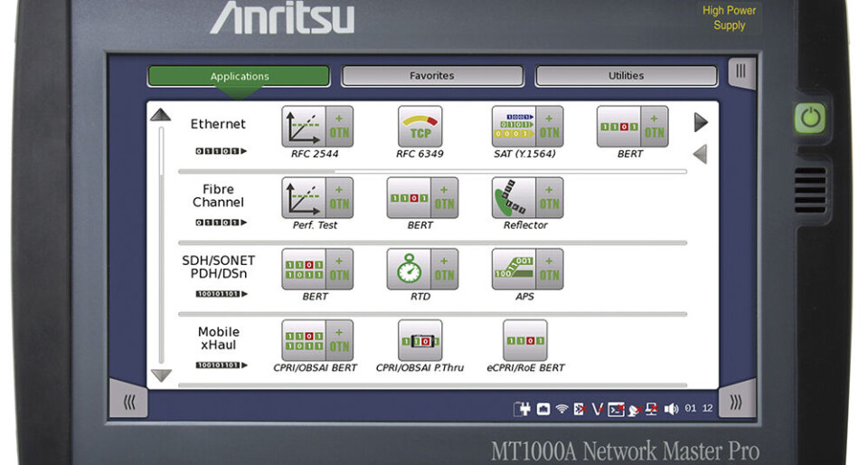Launch the APS test application
This screenshot has width=868, height=465.
(x=514, y=269)
